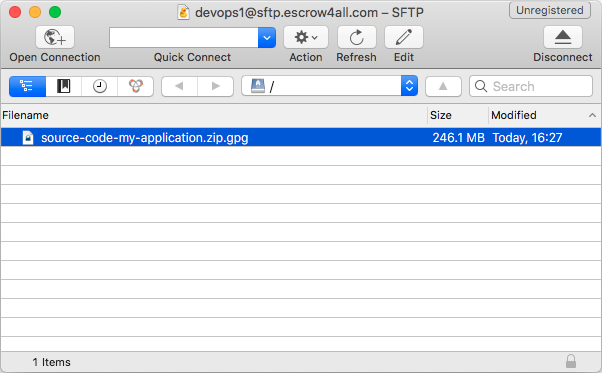The image size is (602, 373).
Task: Open a new connection with globe icon
Action: coord(55,37)
